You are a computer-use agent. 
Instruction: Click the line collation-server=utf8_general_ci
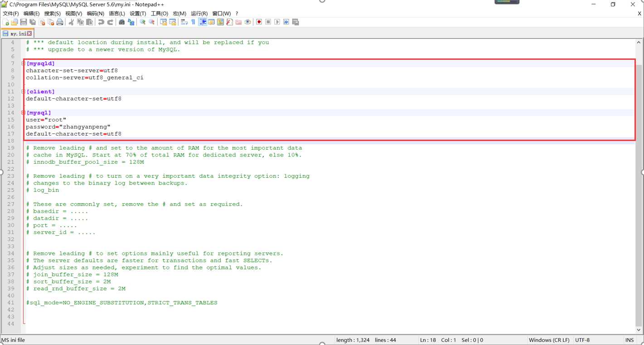coord(85,78)
